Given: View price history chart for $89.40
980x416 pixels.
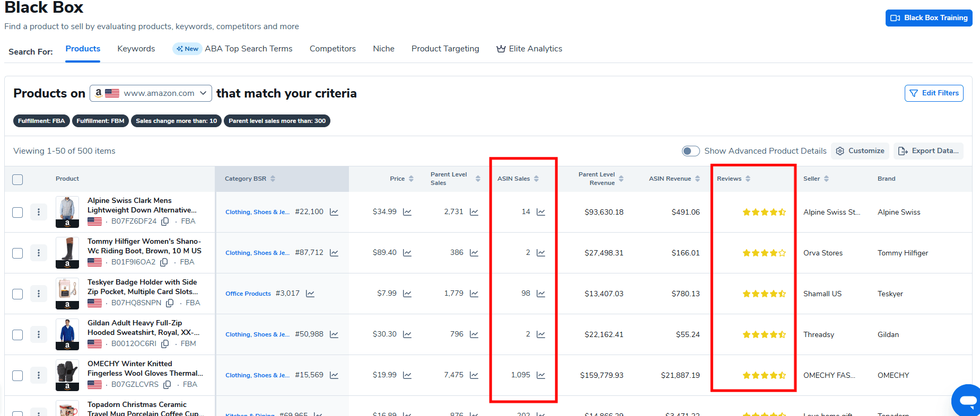Looking at the screenshot, I should pos(407,253).
